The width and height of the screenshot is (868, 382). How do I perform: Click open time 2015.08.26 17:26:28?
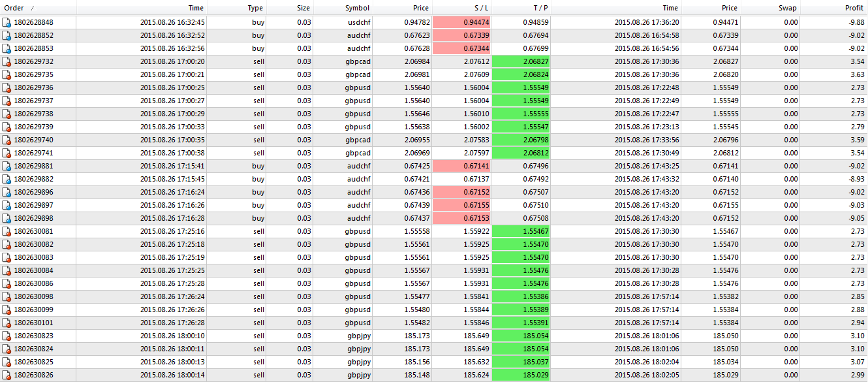(172, 323)
